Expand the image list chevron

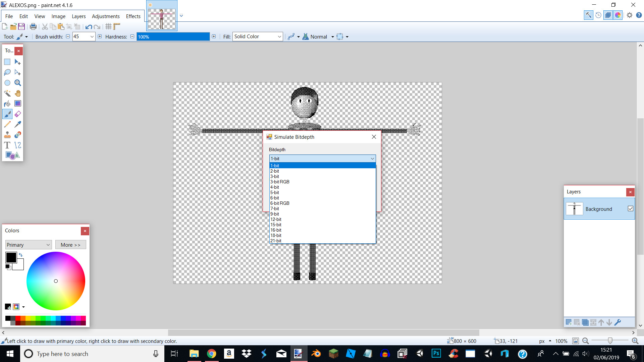(x=181, y=15)
